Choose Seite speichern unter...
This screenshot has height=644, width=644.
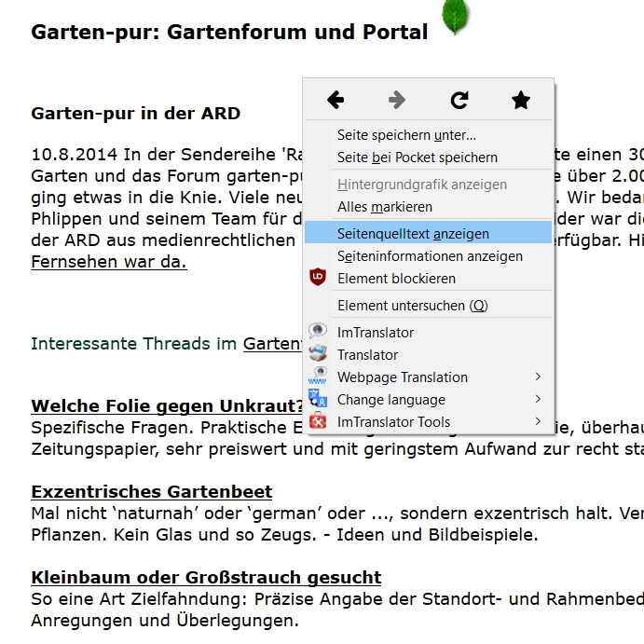coord(406,135)
